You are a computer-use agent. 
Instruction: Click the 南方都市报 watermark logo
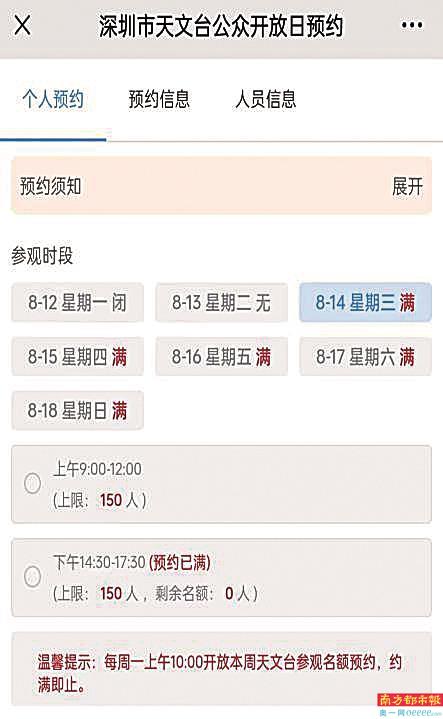410,700
